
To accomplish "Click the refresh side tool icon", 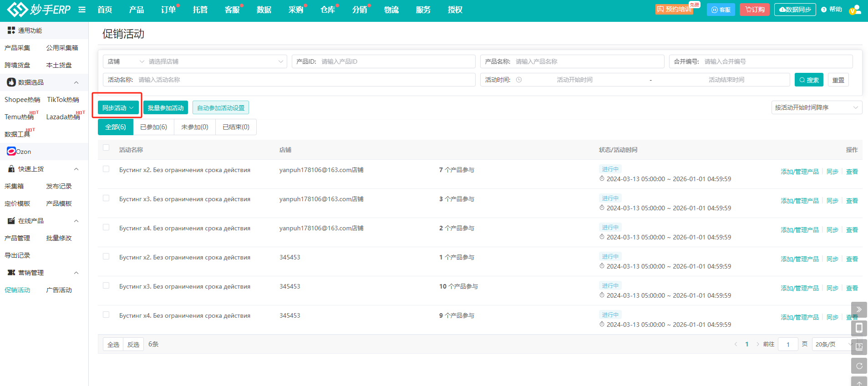I will [x=859, y=366].
